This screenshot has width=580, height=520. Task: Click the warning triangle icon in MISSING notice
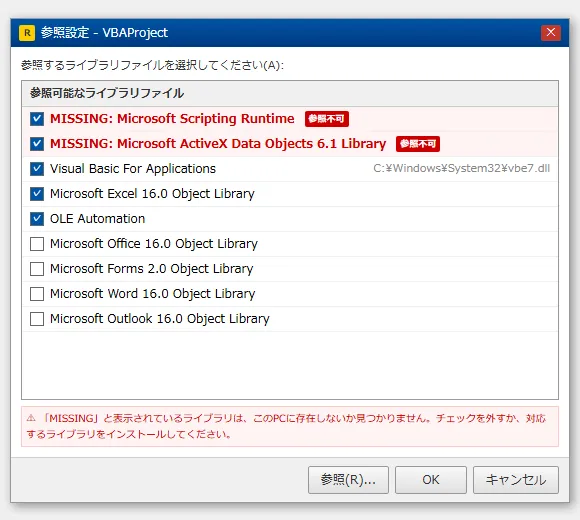31,418
